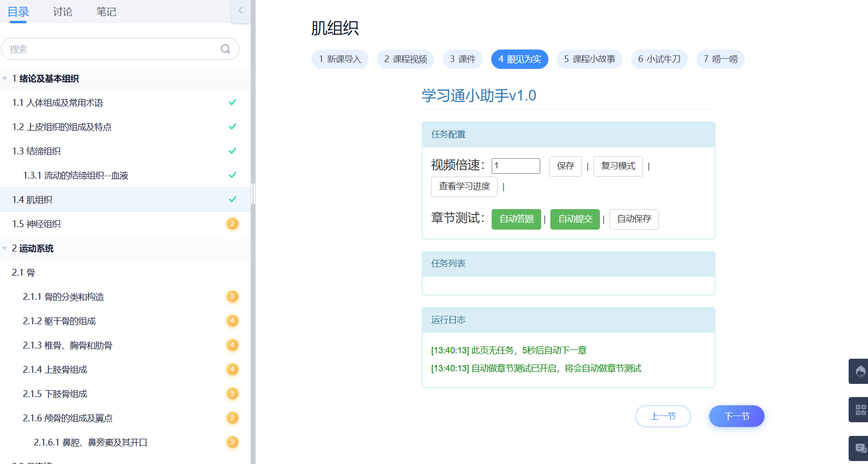The width and height of the screenshot is (868, 464).
Task: Open step 7 唠一唠
Action: 721,59
